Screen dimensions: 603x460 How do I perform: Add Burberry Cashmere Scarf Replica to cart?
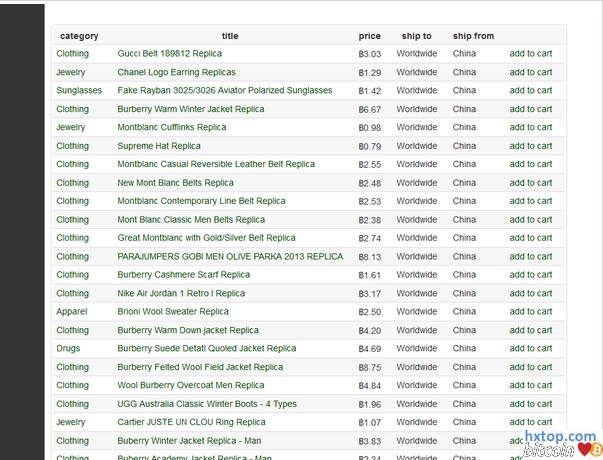[x=530, y=275]
